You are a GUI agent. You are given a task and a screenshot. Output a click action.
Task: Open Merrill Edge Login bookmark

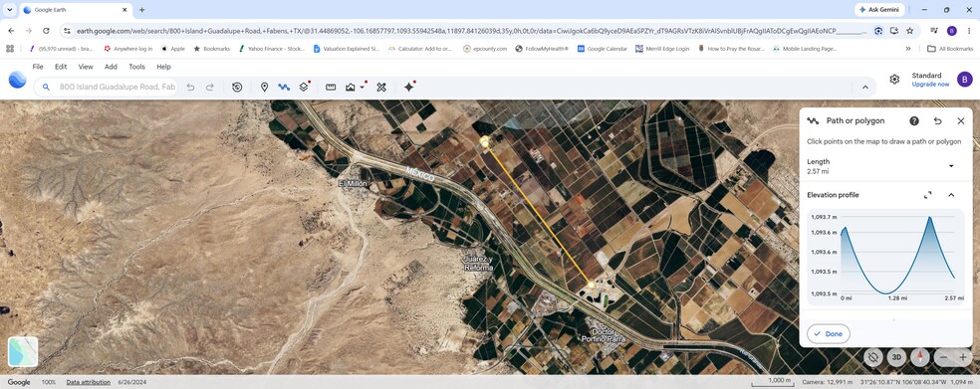(x=662, y=49)
